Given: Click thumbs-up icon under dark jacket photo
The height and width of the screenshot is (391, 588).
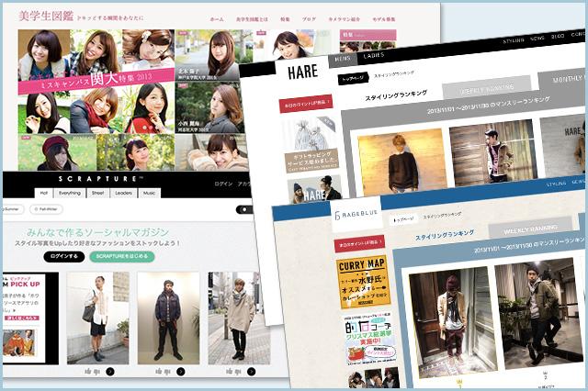Looking at the screenshot, I should pyautogui.click(x=159, y=372).
